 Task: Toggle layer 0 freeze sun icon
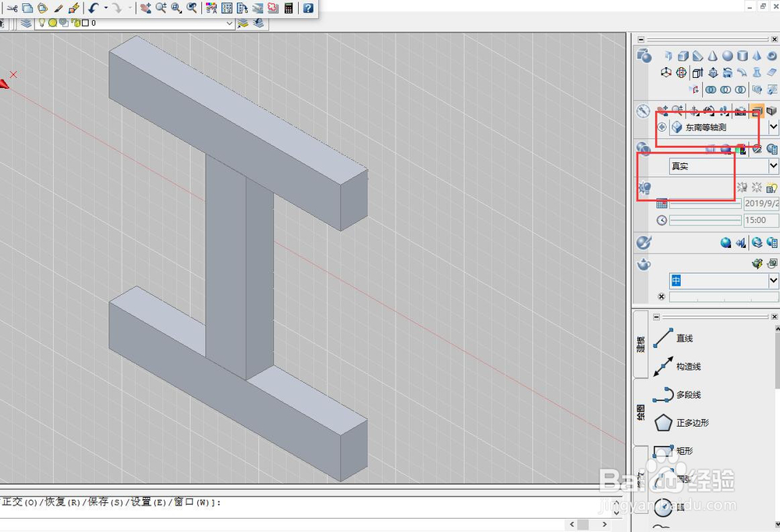[x=52, y=23]
